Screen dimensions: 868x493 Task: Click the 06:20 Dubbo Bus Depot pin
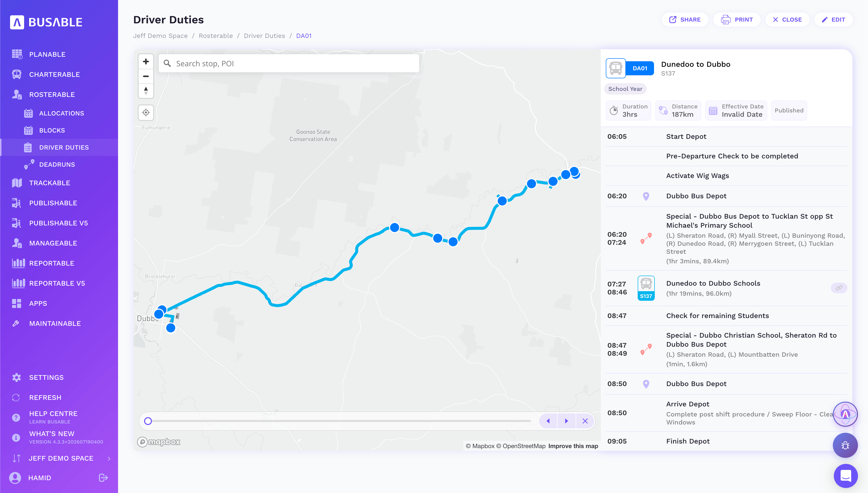646,196
